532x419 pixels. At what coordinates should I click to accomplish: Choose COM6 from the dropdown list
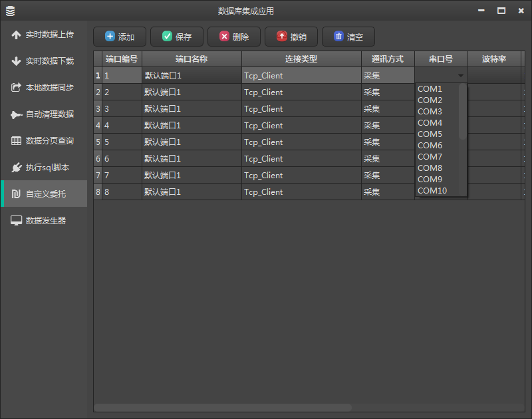(437, 145)
